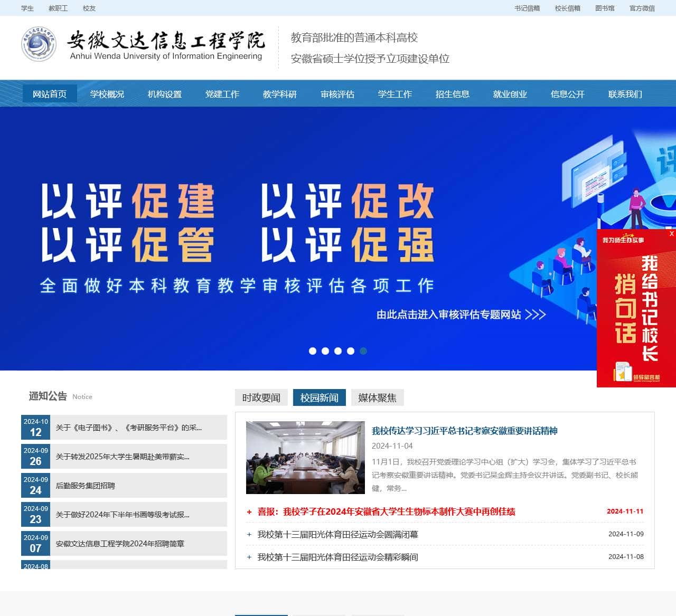Open the meeting room news photo
This screenshot has height=616, width=676.
tap(305, 458)
